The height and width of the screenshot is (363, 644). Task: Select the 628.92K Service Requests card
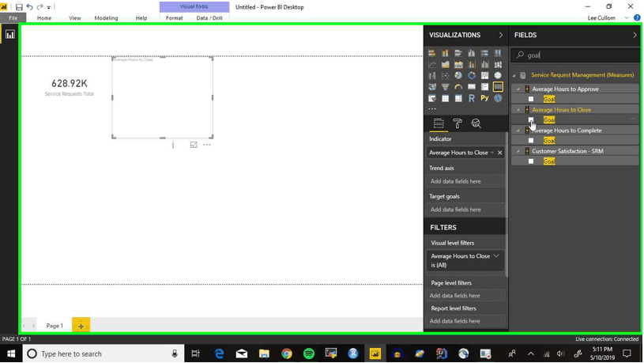pos(70,87)
